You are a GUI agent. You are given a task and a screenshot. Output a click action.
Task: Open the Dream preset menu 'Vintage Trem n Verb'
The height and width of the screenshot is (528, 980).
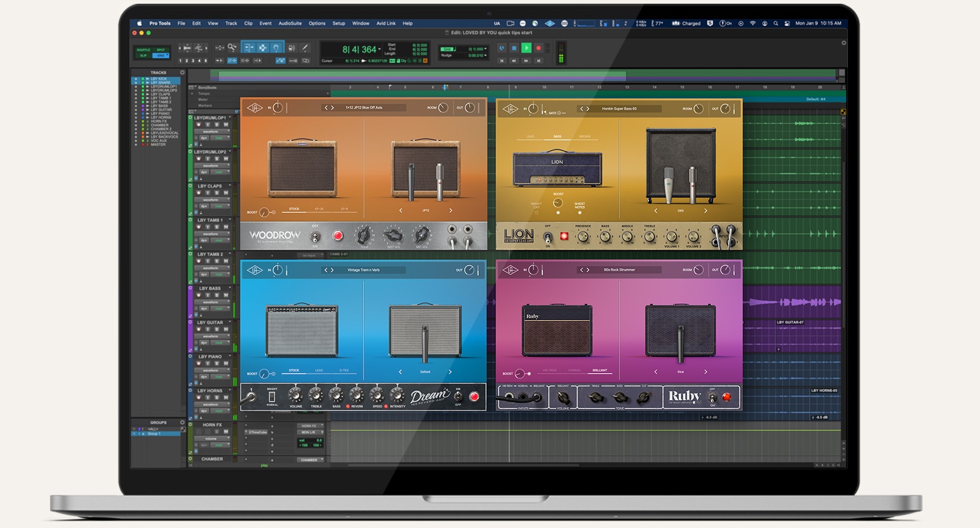pos(363,270)
